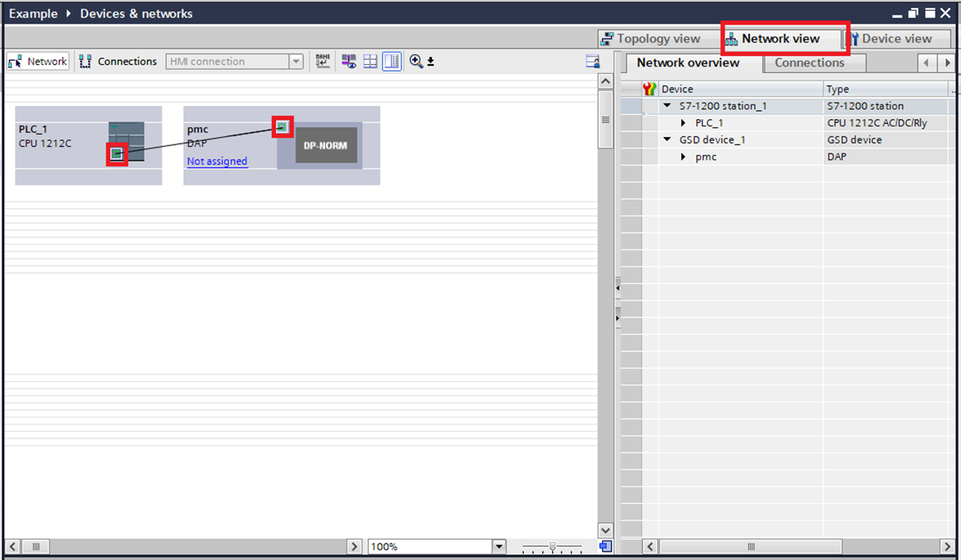The width and height of the screenshot is (961, 560).
Task: Collapse the S7-1200 station_1 tree entry
Action: click(x=666, y=105)
